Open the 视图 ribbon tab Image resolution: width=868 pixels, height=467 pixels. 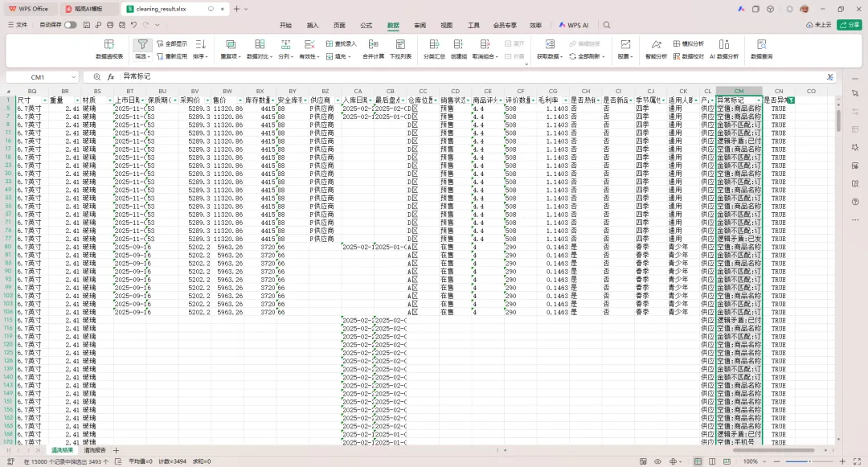pyautogui.click(x=447, y=25)
